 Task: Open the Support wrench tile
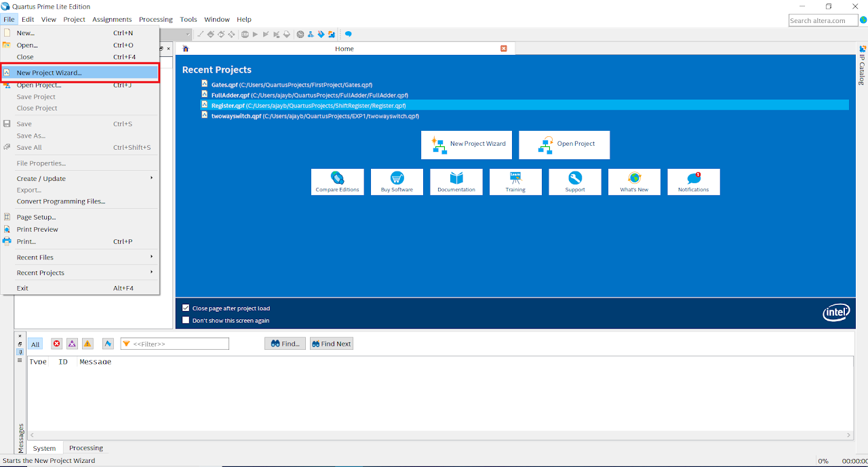[x=575, y=182]
